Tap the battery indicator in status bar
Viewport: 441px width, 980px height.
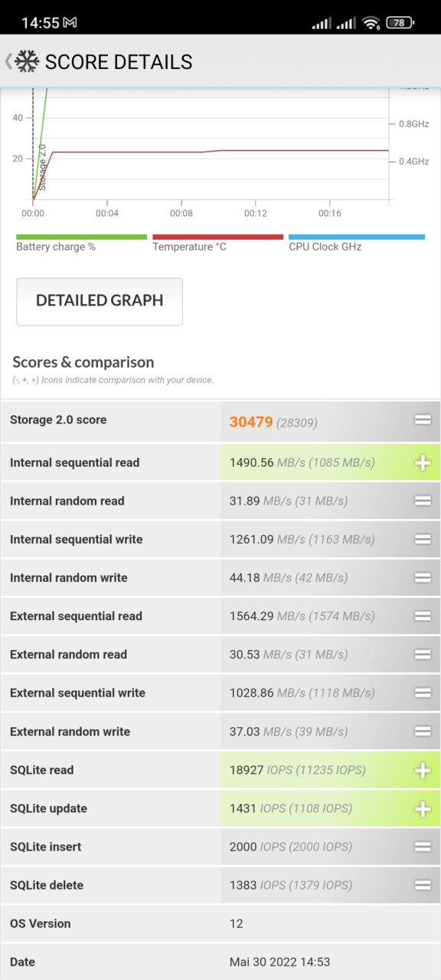click(400, 23)
